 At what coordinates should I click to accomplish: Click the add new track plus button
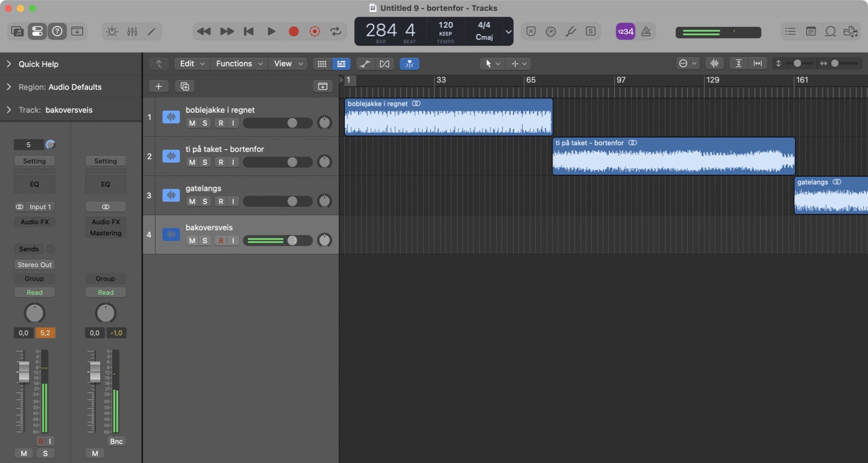pos(159,86)
